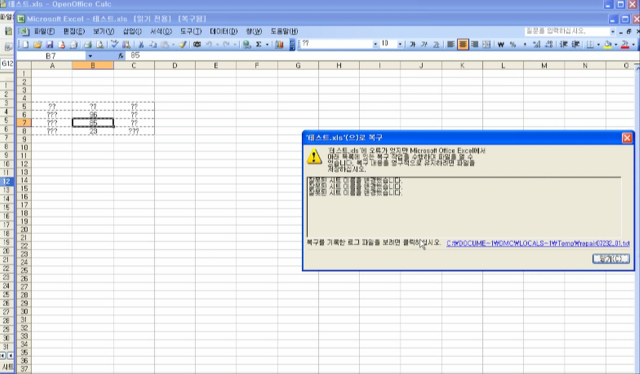The height and width of the screenshot is (374, 640).
Task: Click the fx Insert Function button
Action: tap(121, 56)
